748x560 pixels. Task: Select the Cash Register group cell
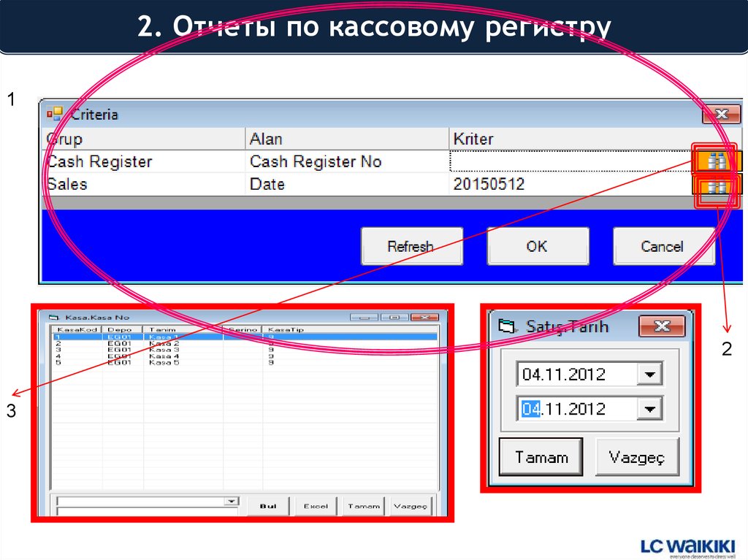pyautogui.click(x=143, y=161)
